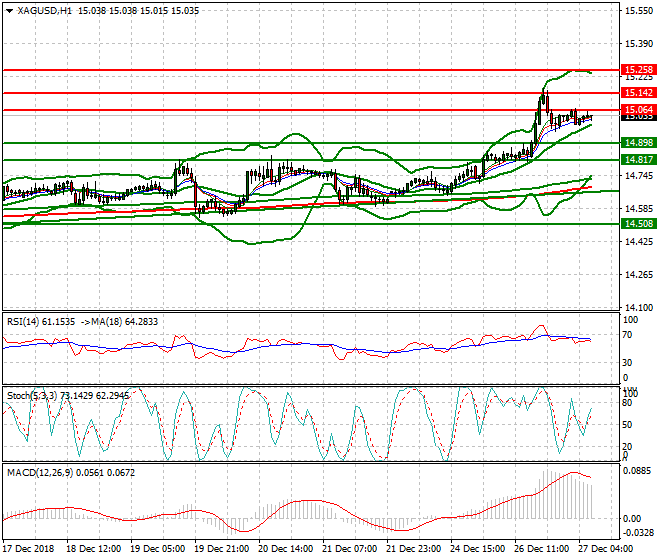Screen dimensions: 660x560
Task: Select the red 15.258 price level label
Action: (x=639, y=70)
